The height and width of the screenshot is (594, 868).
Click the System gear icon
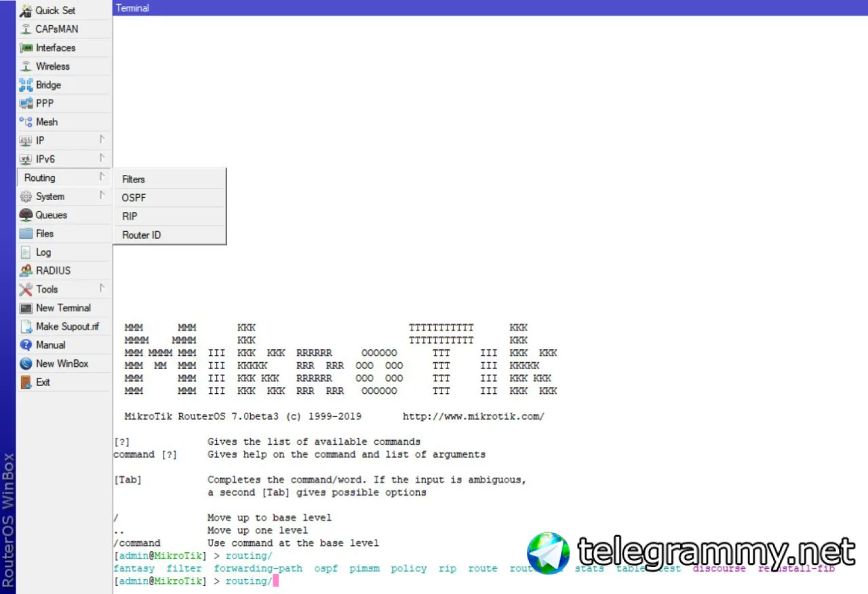(26, 197)
